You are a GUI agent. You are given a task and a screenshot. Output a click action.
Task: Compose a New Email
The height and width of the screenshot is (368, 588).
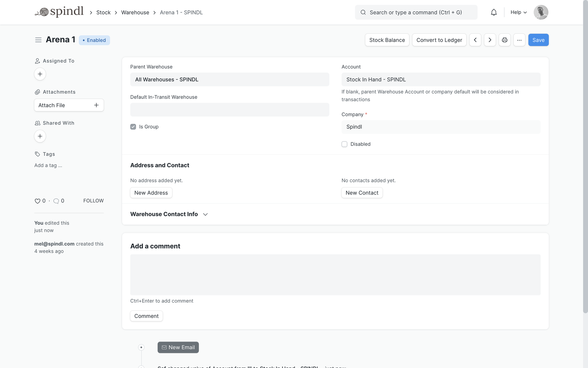point(178,348)
